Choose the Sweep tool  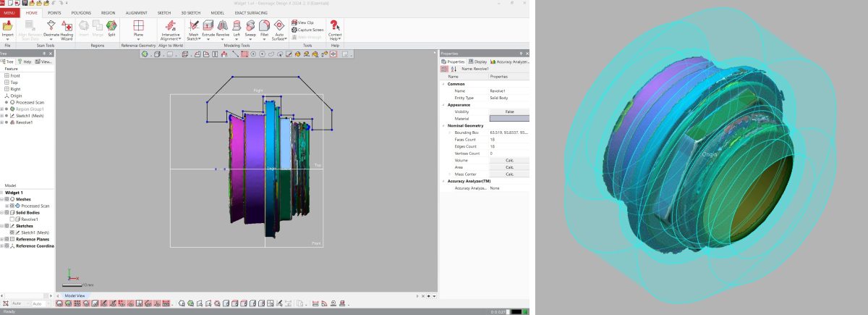250,28
